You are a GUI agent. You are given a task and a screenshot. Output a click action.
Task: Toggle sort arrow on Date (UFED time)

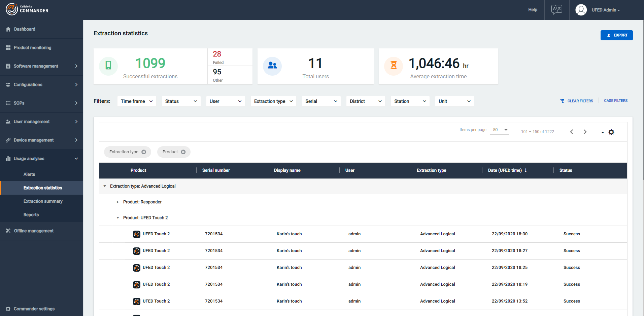click(526, 170)
